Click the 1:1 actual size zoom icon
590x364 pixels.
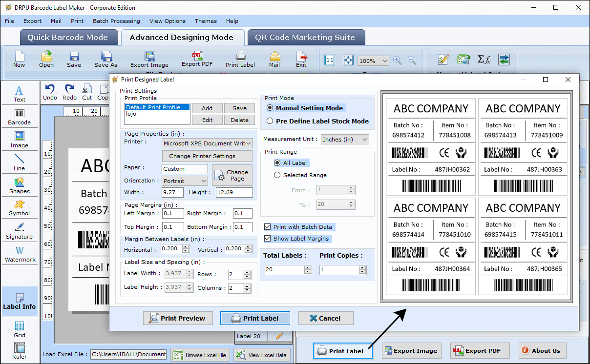pyautogui.click(x=330, y=60)
